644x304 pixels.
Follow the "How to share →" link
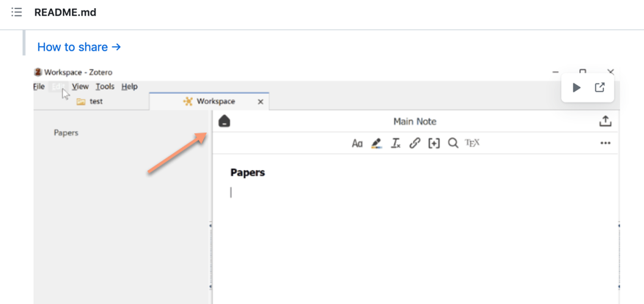(x=79, y=47)
